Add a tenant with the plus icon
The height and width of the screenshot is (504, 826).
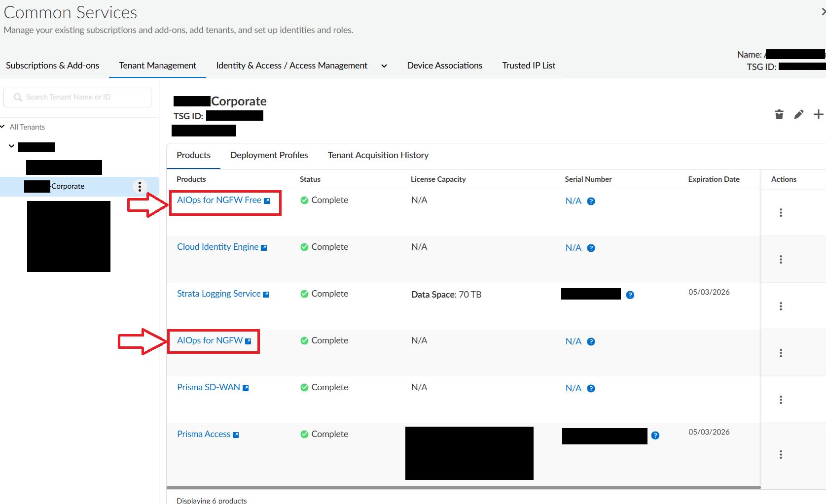[819, 114]
